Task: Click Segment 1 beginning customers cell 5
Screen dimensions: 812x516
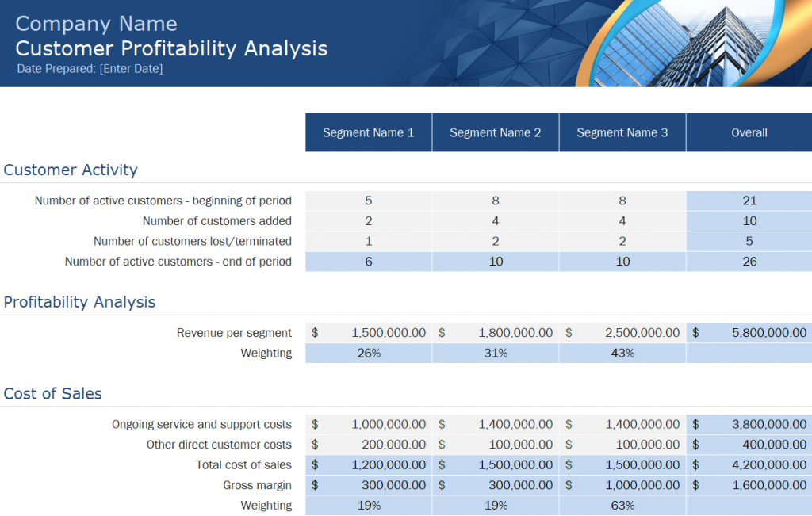Action: [x=369, y=201]
